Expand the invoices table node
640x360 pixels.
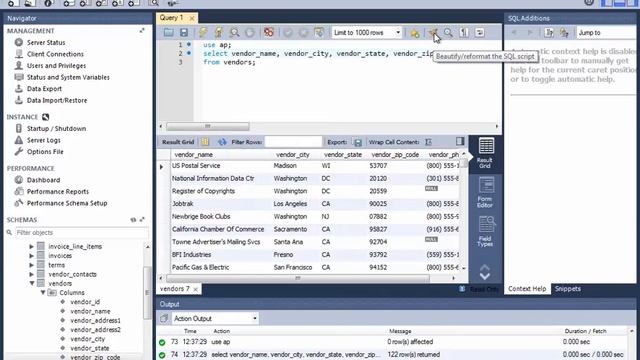pos(31,256)
